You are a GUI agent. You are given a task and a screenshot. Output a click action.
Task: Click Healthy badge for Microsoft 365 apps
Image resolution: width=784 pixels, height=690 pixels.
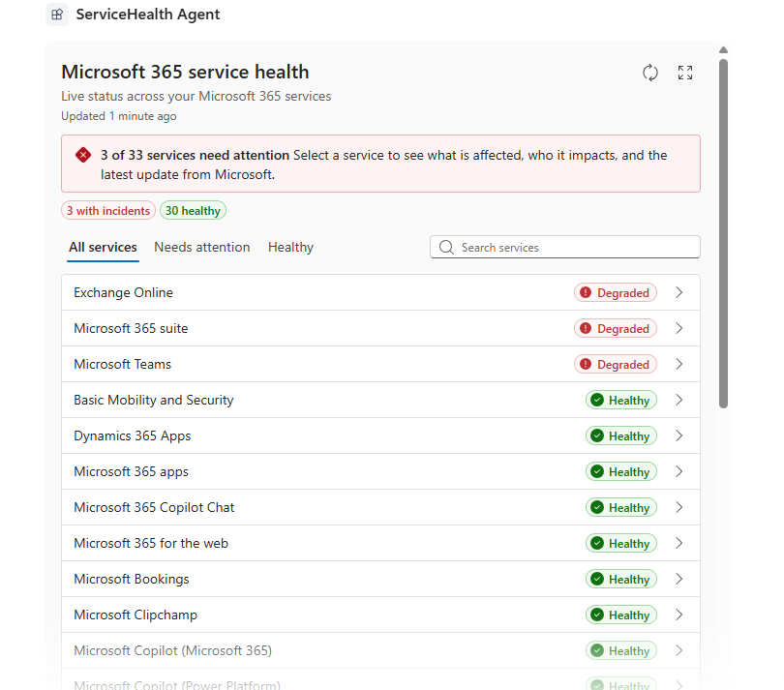click(621, 471)
